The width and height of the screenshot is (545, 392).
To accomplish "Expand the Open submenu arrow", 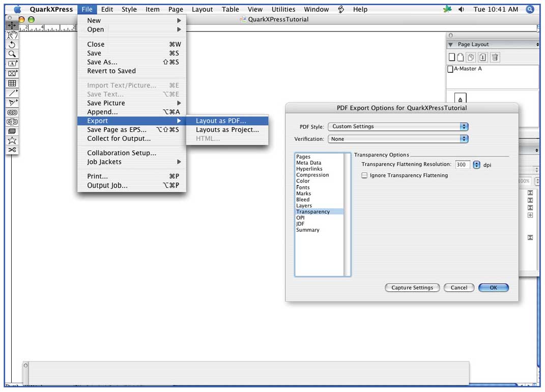I will pos(179,29).
